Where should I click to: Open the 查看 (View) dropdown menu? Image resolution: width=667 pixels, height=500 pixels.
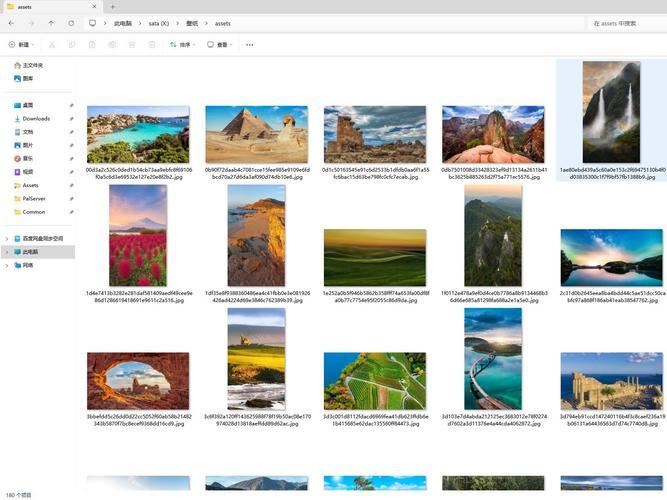point(219,45)
